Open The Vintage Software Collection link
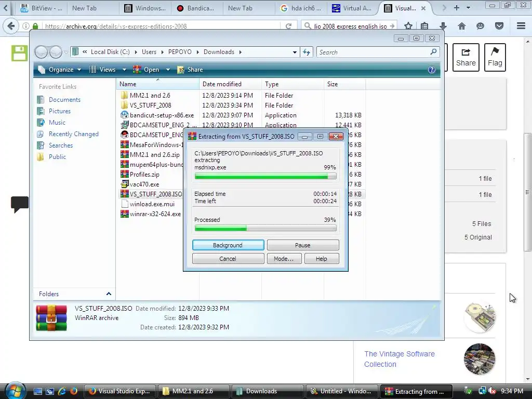532x399 pixels. pos(400,359)
